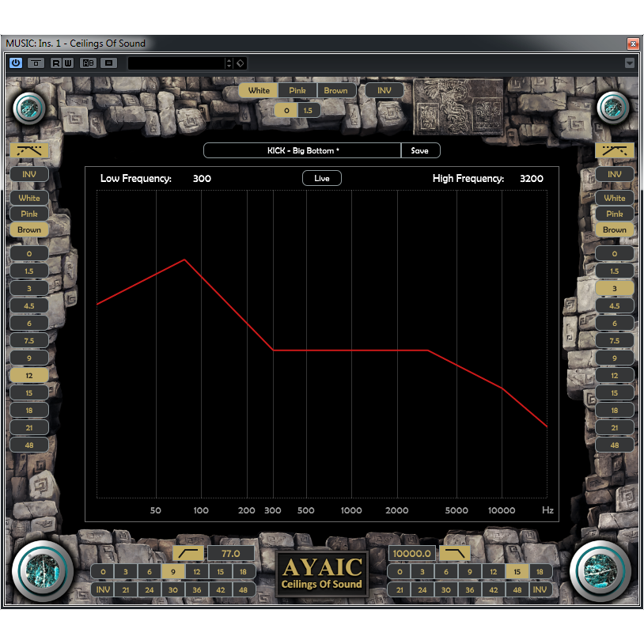Click the bypass icon in the plugin toolbar
Image resolution: width=644 pixels, height=644 pixels.
(x=34, y=63)
